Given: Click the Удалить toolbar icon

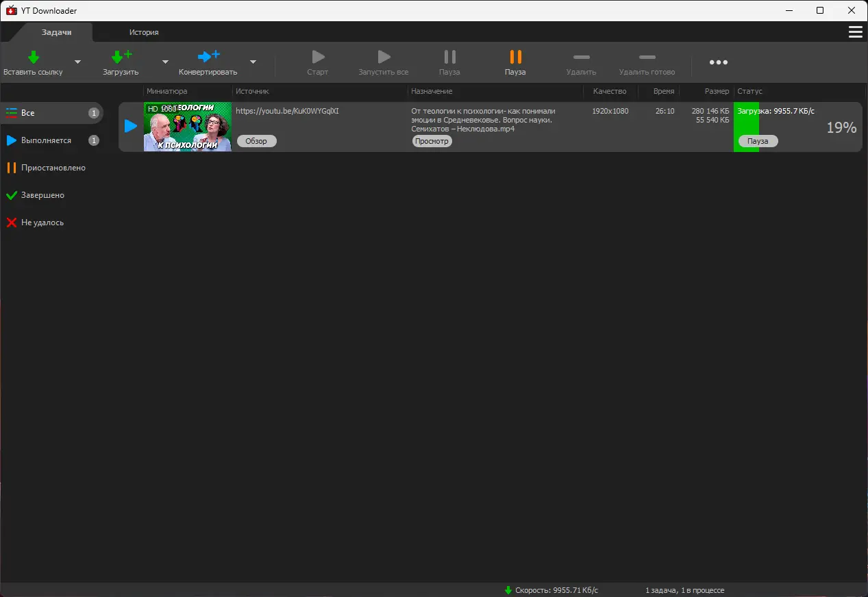Looking at the screenshot, I should pos(581,57).
